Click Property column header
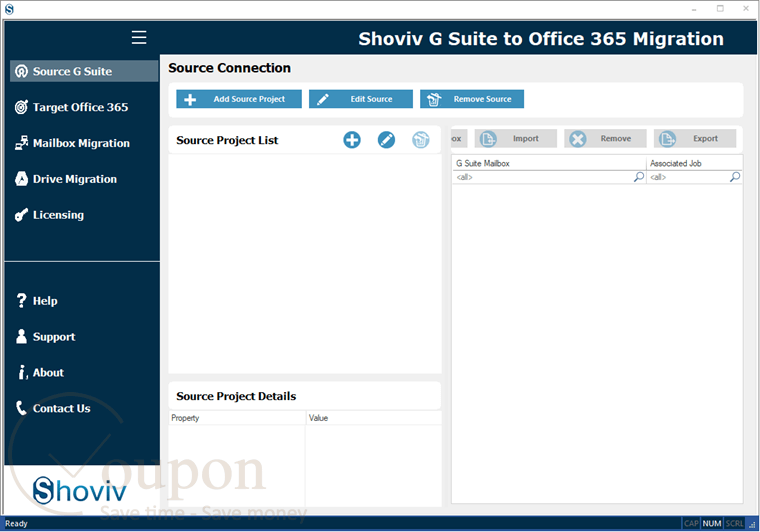The height and width of the screenshot is (532, 760). [237, 418]
